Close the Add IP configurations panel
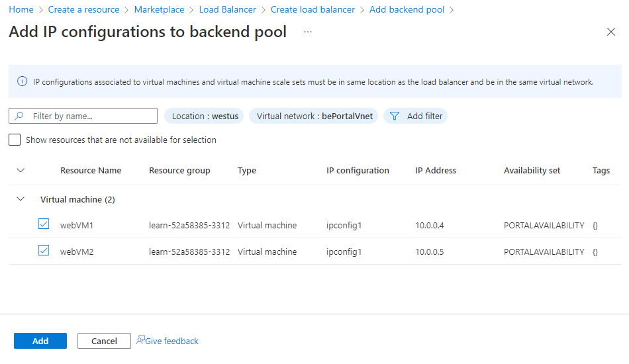 (610, 32)
